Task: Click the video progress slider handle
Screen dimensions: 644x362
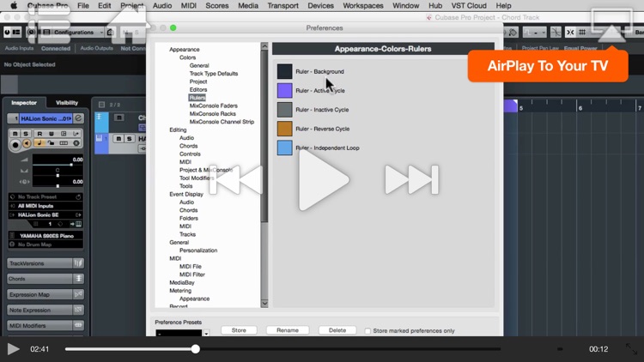Action: pyautogui.click(x=196, y=349)
